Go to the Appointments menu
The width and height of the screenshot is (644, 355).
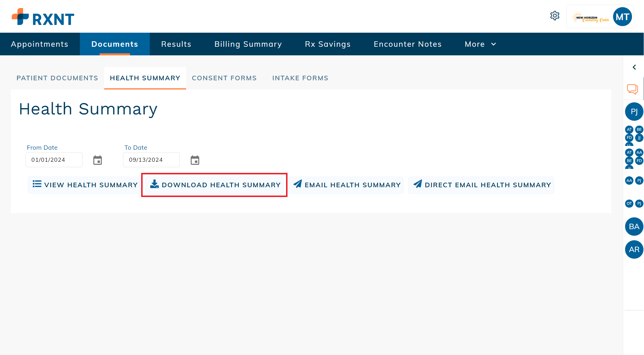coord(40,44)
